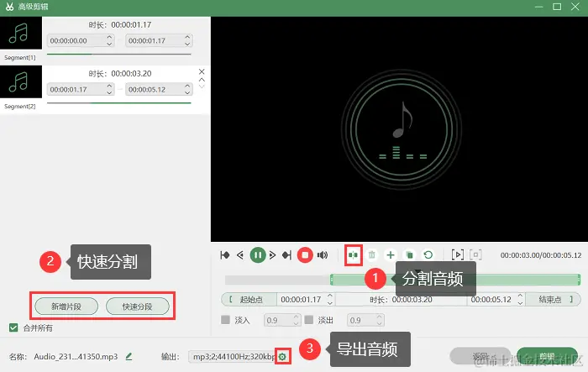Stop range playback with bracketed square icon
This screenshot has width=588, height=372.
475,255
